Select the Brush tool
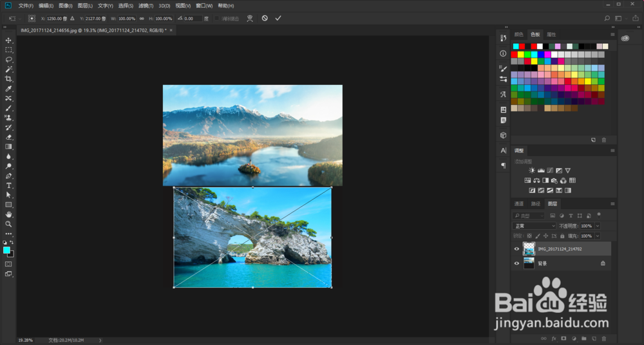 [x=8, y=108]
